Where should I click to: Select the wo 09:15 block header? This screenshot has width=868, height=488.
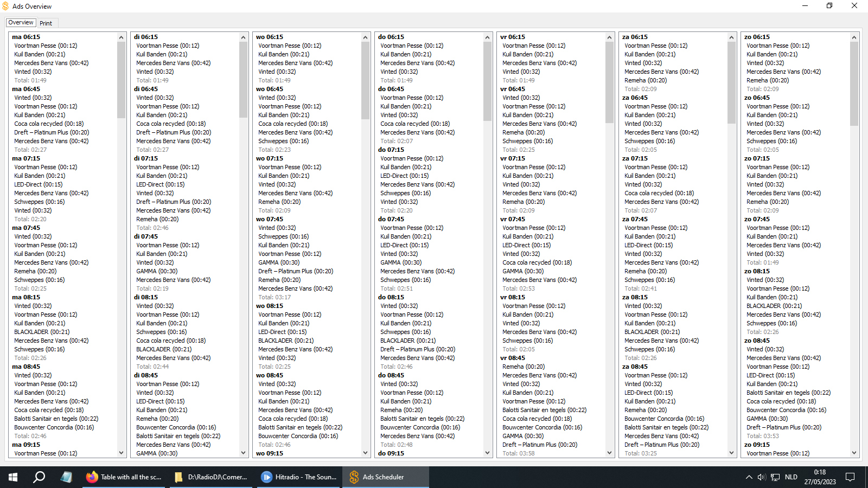click(x=270, y=453)
